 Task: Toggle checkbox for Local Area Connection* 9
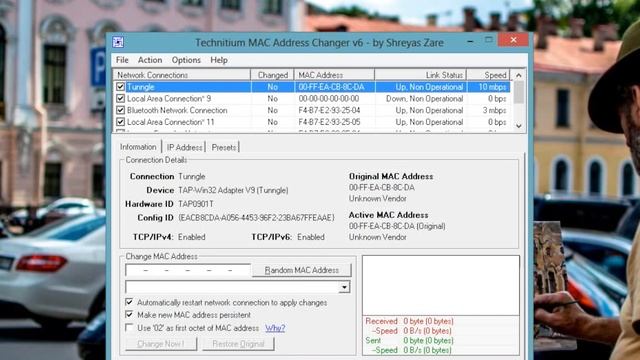pyautogui.click(x=120, y=98)
